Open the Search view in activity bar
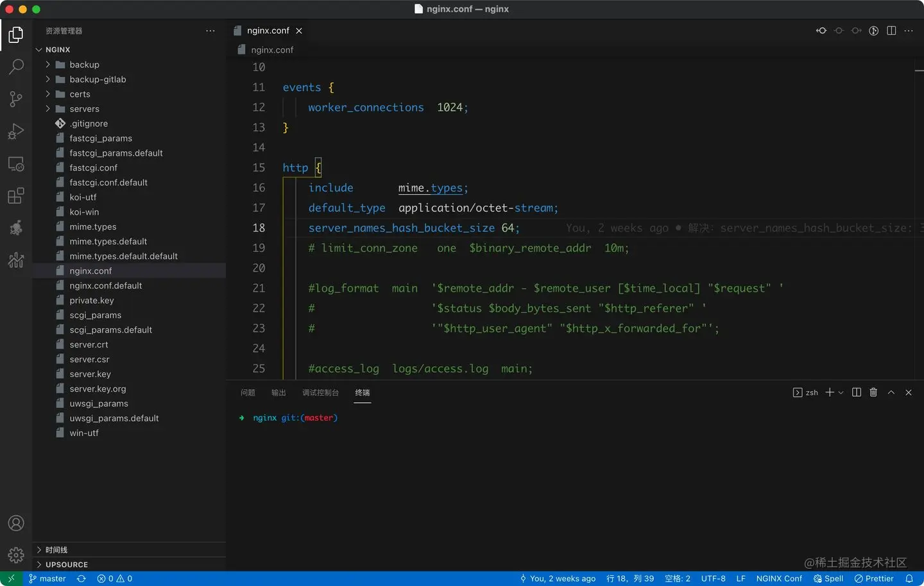 pyautogui.click(x=16, y=67)
